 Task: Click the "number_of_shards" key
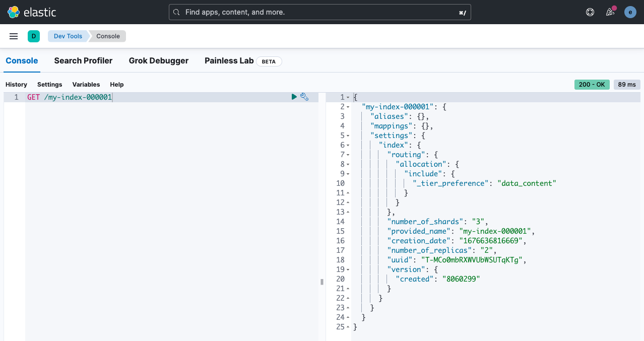425,222
